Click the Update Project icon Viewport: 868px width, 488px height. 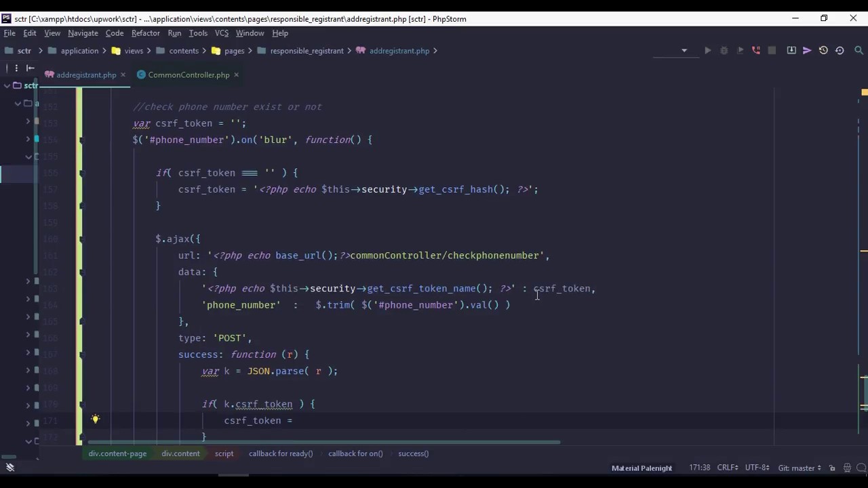[x=791, y=51]
